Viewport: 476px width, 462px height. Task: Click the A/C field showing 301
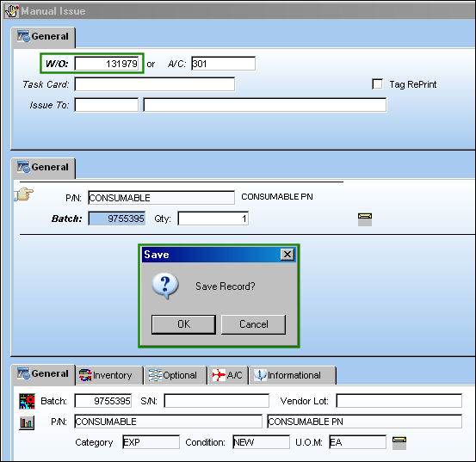[x=224, y=64]
